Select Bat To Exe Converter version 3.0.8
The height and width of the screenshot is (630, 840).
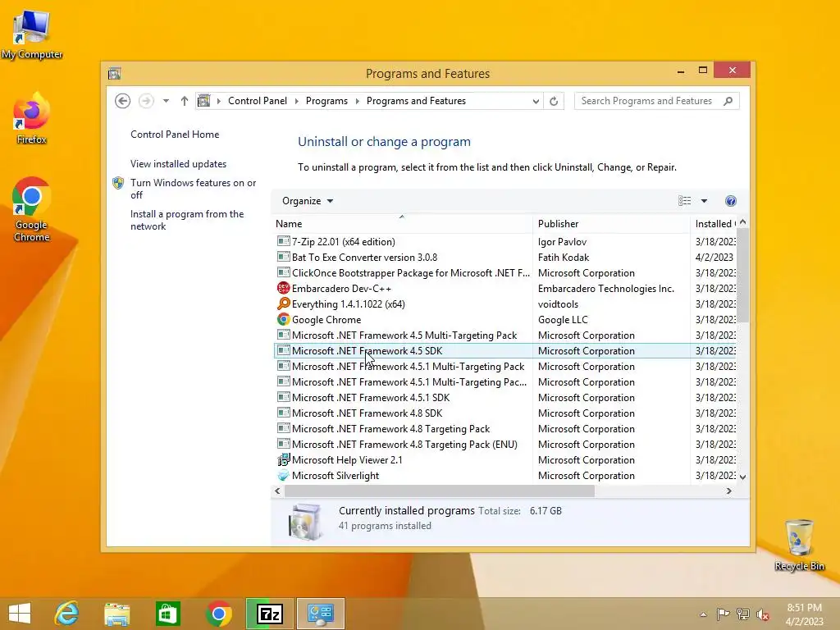pos(364,257)
